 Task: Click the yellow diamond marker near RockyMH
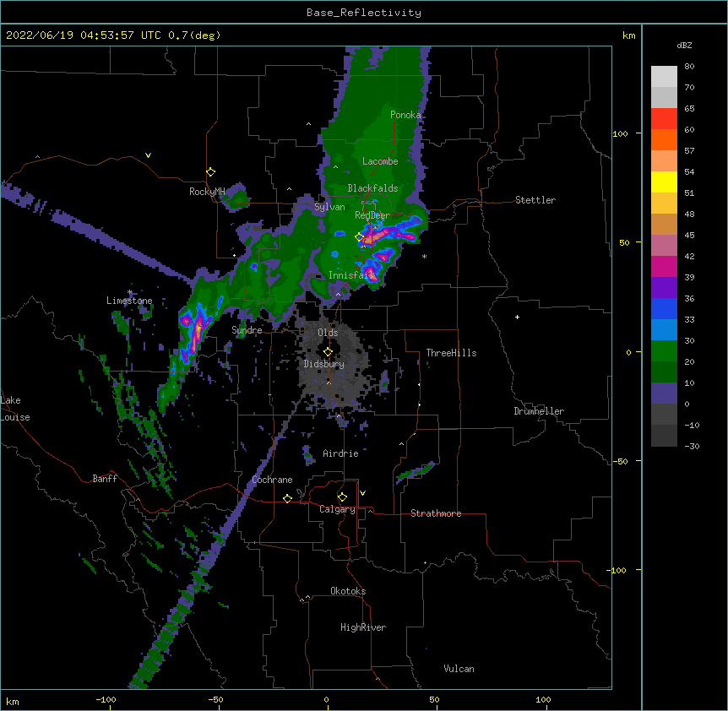coord(210,172)
